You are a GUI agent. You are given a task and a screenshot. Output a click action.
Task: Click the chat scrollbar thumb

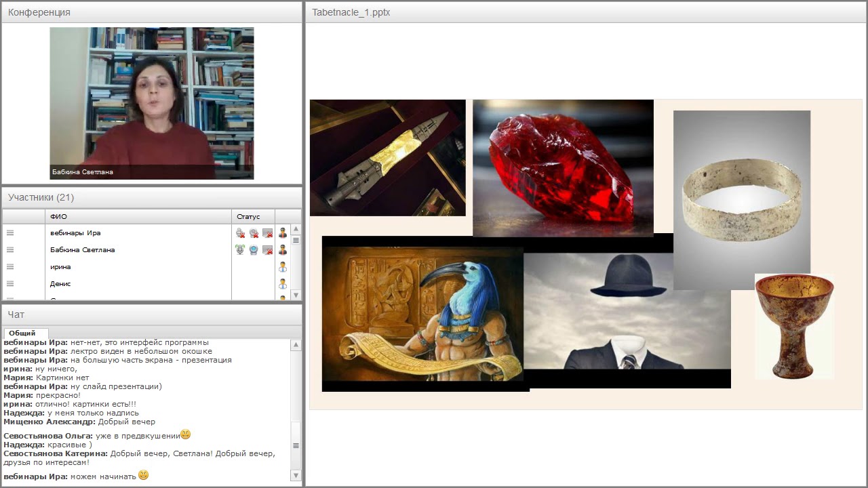296,445
